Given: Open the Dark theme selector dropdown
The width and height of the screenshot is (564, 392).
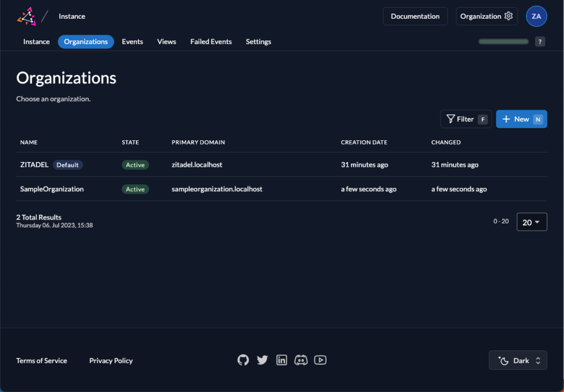Looking at the screenshot, I should click(x=518, y=360).
